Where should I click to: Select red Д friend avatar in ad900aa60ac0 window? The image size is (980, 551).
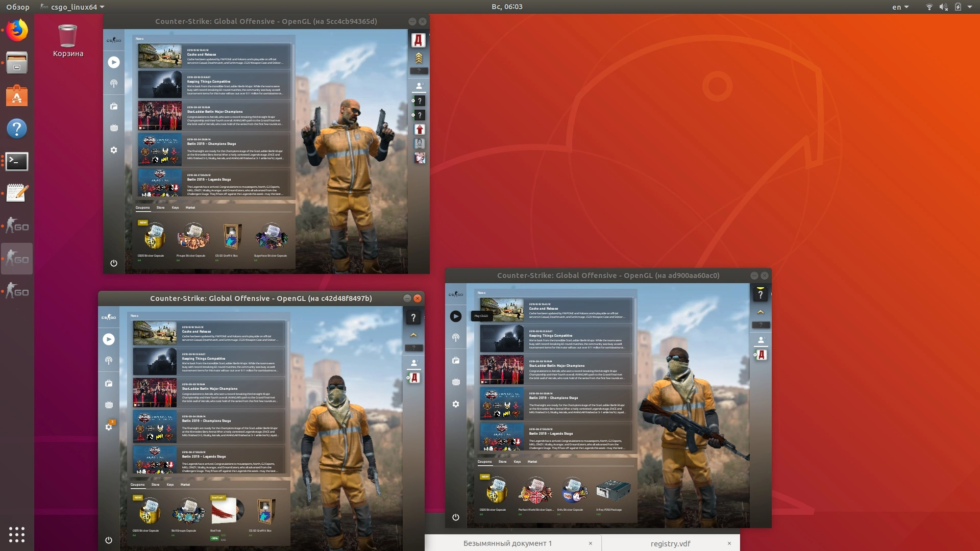(x=762, y=355)
